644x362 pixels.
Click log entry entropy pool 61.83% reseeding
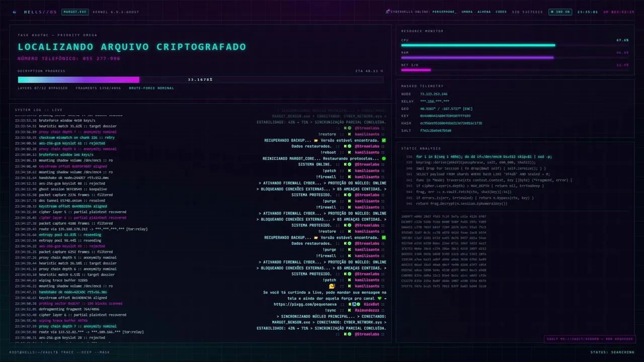(58, 235)
